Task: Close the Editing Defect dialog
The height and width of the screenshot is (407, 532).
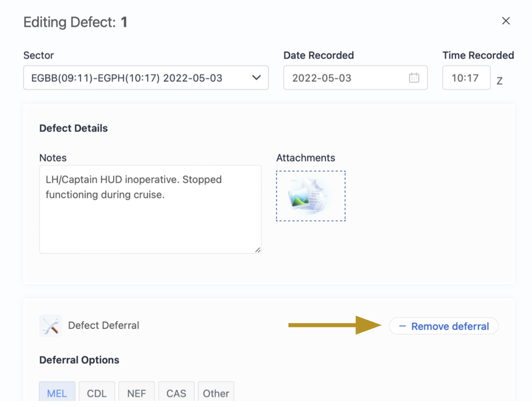Action: click(505, 21)
